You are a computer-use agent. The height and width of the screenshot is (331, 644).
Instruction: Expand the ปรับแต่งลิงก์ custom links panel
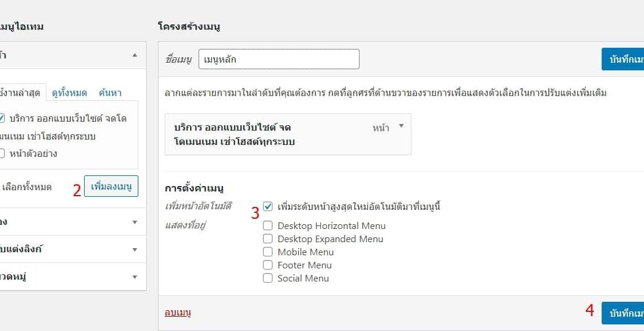pos(73,249)
